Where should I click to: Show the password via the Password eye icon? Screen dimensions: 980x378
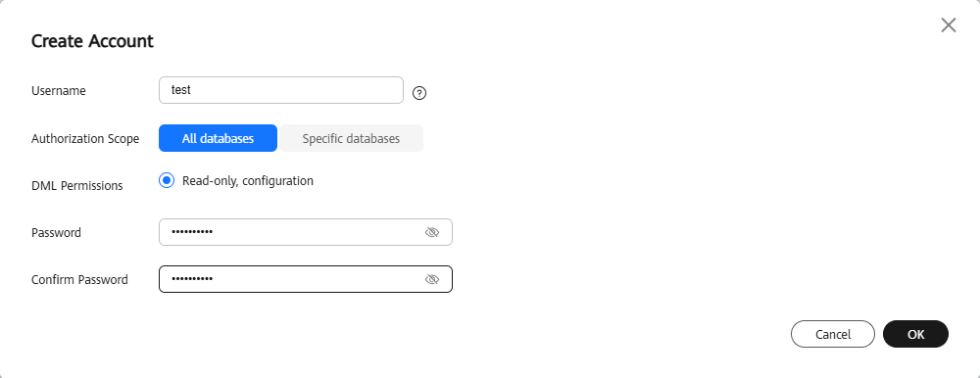pos(432,232)
